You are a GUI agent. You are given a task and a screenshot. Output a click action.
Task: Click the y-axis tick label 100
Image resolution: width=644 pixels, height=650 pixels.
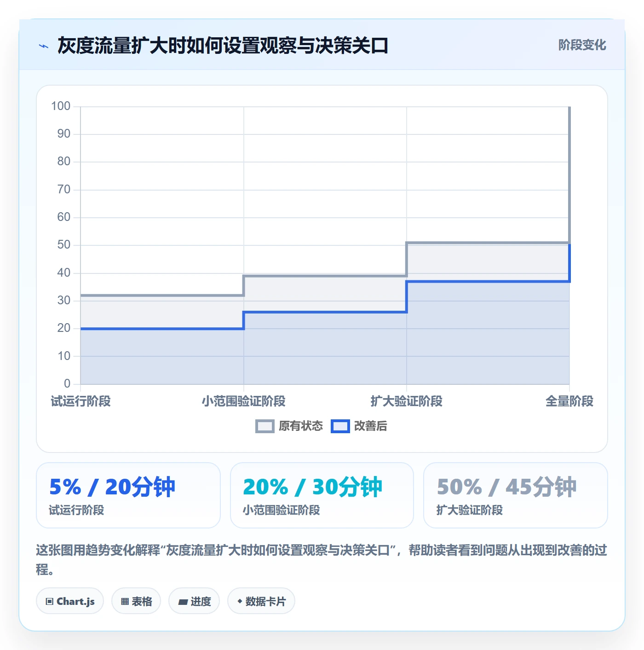click(61, 106)
